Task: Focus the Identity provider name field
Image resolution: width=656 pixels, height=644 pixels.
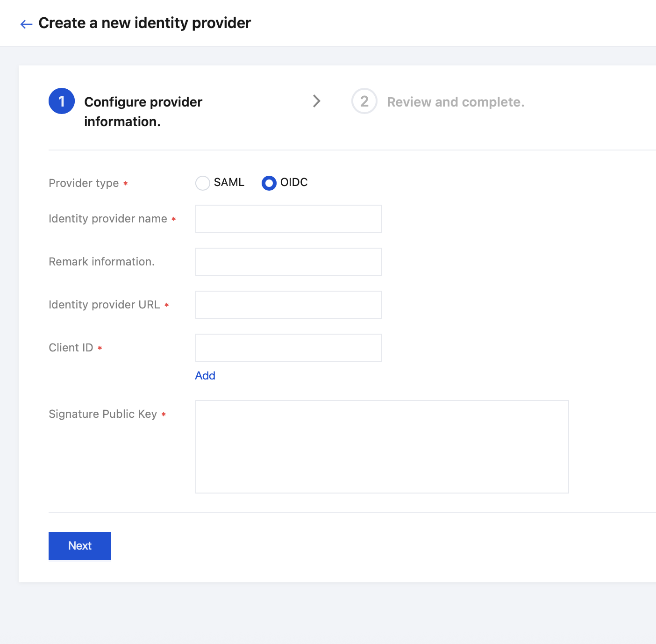Action: [x=288, y=219]
